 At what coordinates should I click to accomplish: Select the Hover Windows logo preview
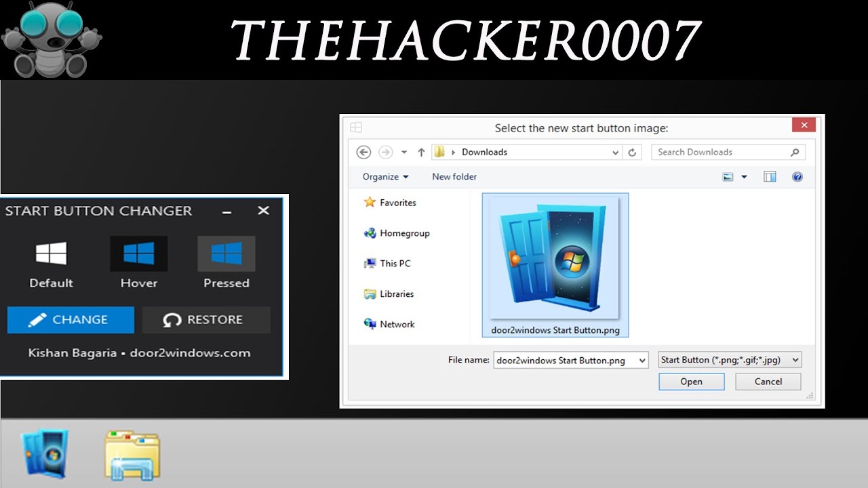[138, 253]
